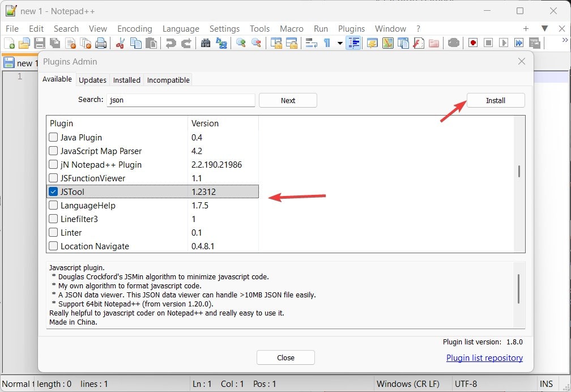Viewport: 571px width, 392px height.
Task: Open the dropdown arrow next to pilcrow icon
Action: coord(340,43)
